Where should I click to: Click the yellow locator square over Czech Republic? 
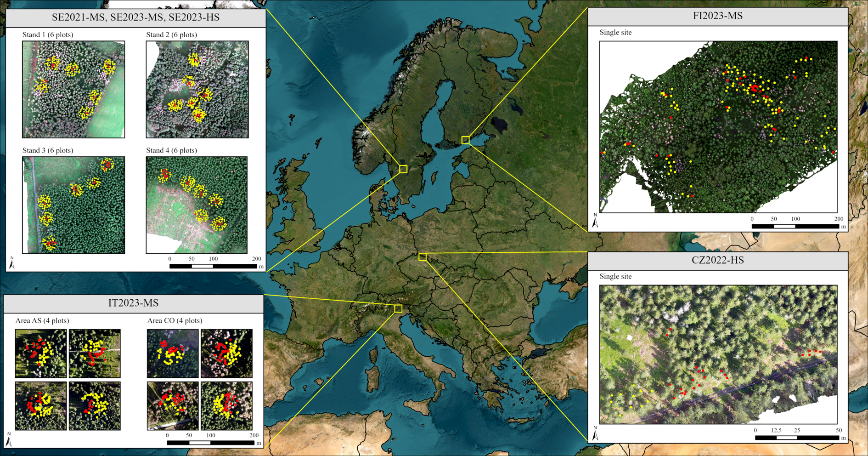point(423,257)
